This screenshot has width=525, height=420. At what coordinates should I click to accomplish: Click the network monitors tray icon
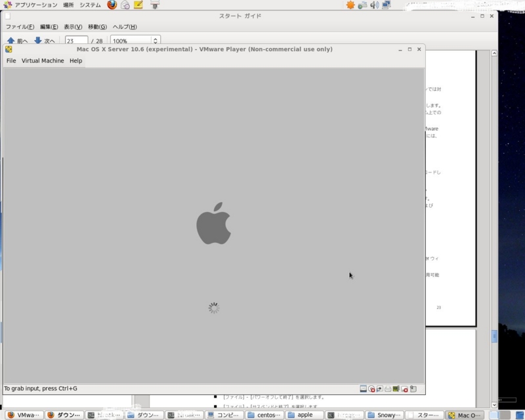387,5
